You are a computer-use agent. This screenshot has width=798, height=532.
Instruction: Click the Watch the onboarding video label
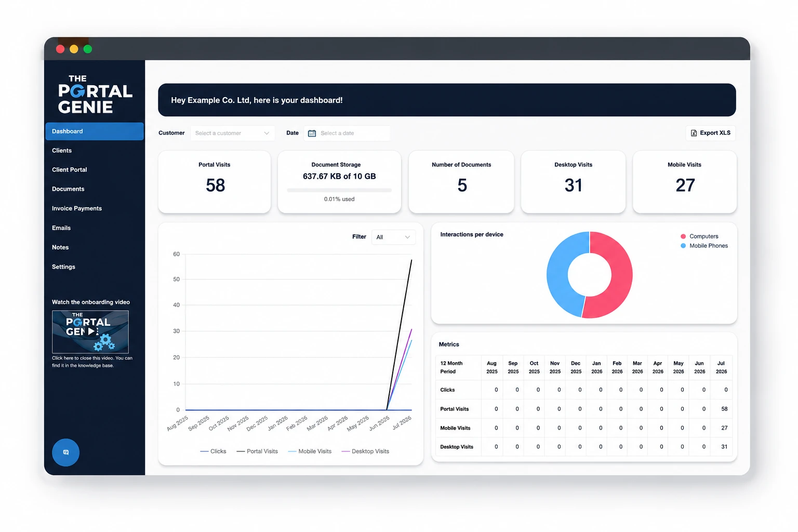pos(91,302)
